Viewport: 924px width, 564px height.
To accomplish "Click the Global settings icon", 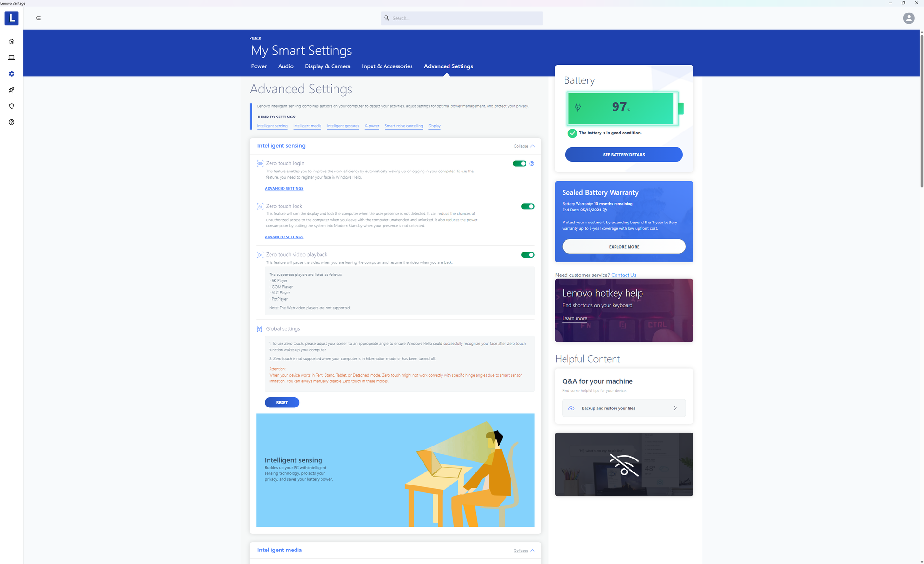I will point(260,329).
